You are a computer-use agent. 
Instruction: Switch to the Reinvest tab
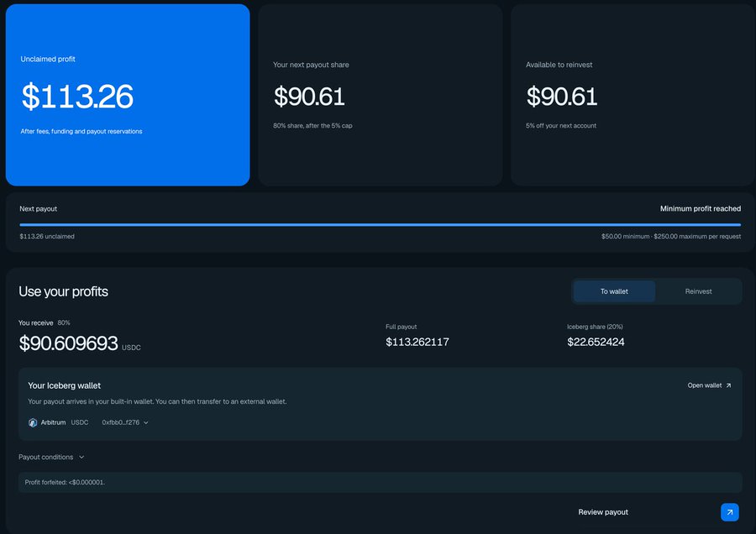[x=698, y=291]
